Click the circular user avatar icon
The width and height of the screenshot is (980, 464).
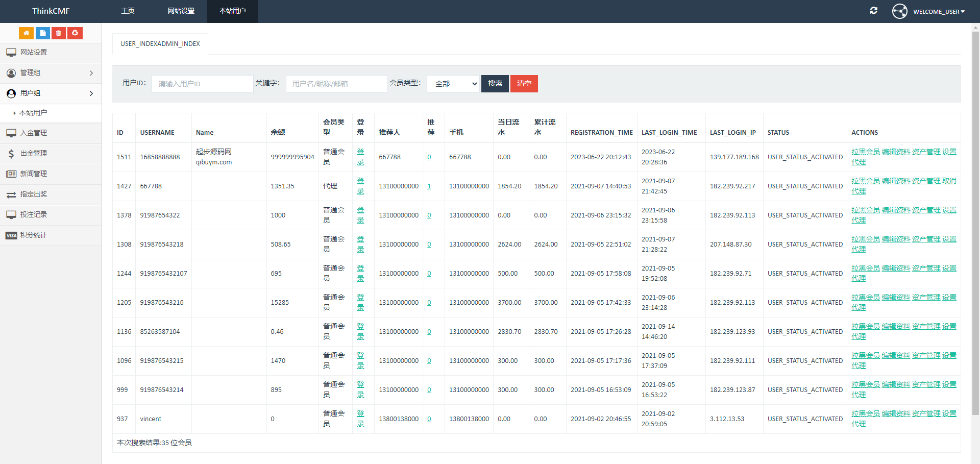pos(899,11)
